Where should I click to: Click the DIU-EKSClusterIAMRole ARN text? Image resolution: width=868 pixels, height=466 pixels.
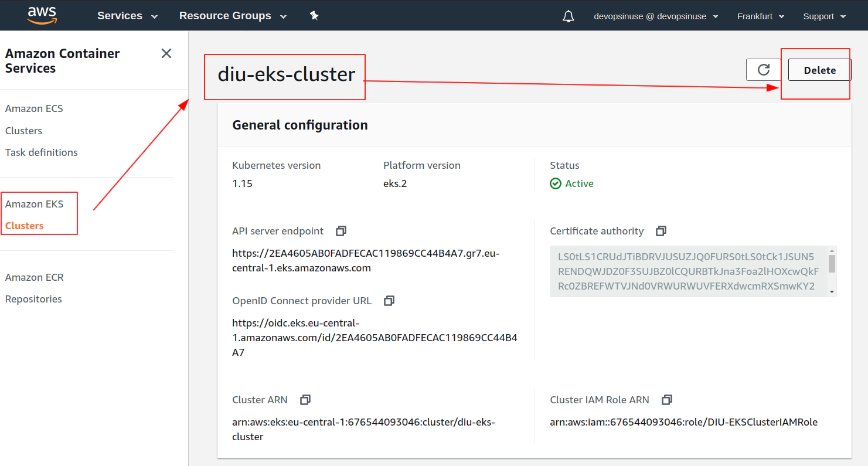[683, 422]
